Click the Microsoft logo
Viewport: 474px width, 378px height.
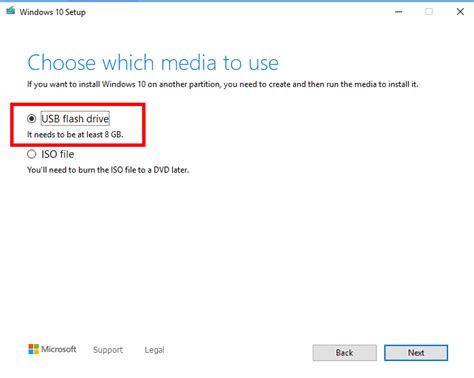[52, 349]
